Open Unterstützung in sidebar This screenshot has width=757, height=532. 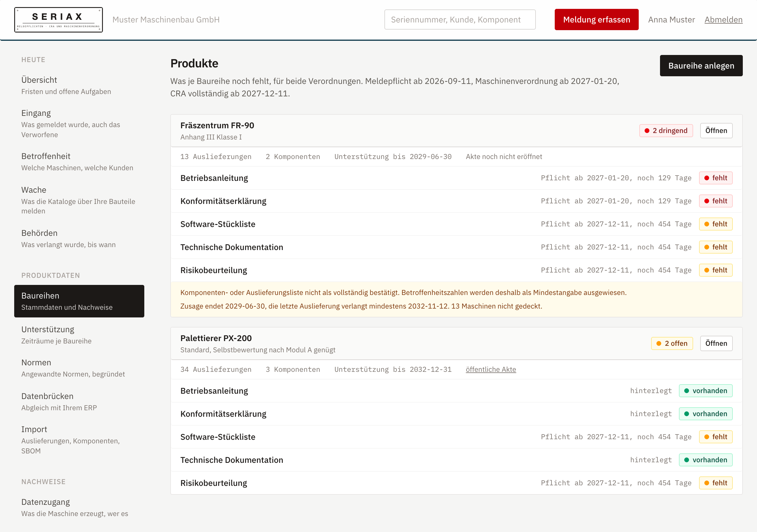point(79,335)
